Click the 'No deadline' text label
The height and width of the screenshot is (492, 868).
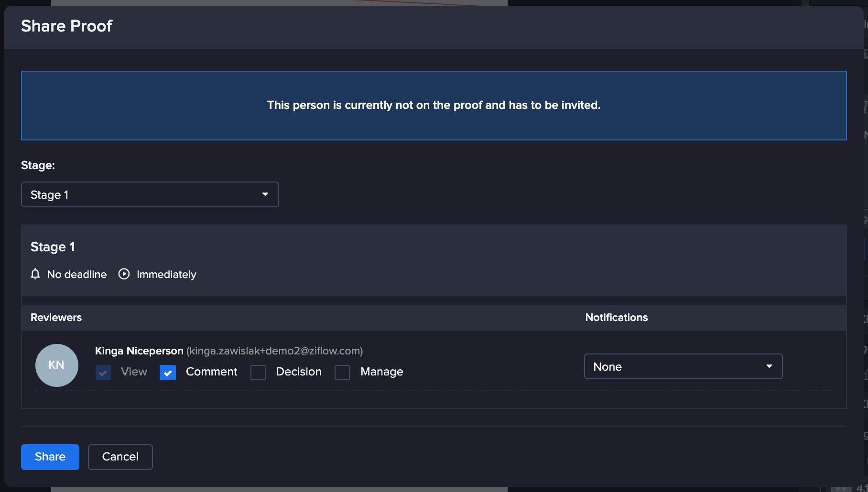coord(77,275)
